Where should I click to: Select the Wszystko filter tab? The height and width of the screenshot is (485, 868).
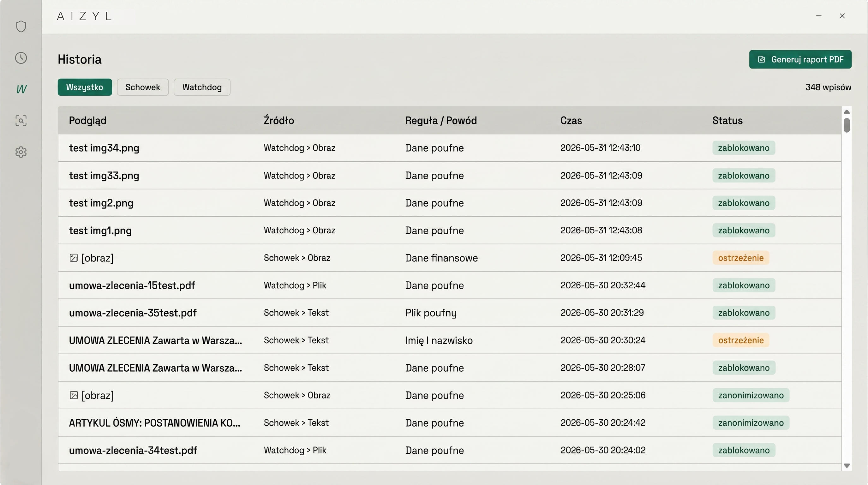(85, 87)
